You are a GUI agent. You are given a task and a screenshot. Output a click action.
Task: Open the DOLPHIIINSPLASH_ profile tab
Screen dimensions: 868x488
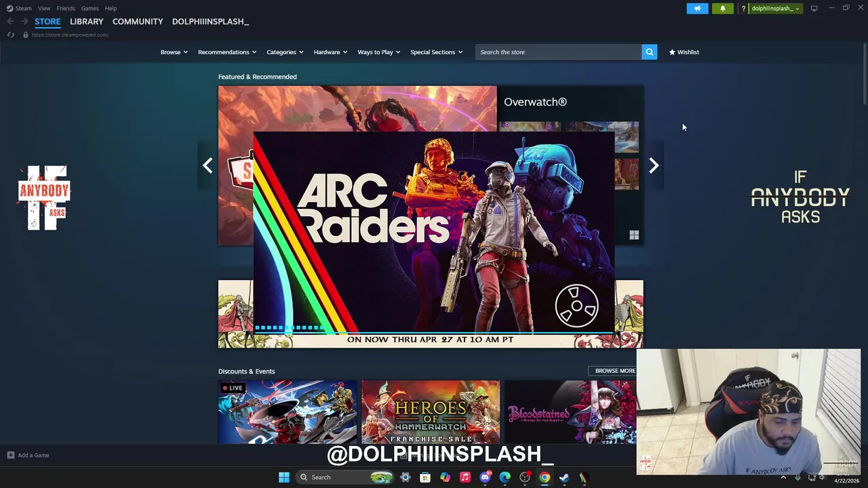pyautogui.click(x=210, y=22)
